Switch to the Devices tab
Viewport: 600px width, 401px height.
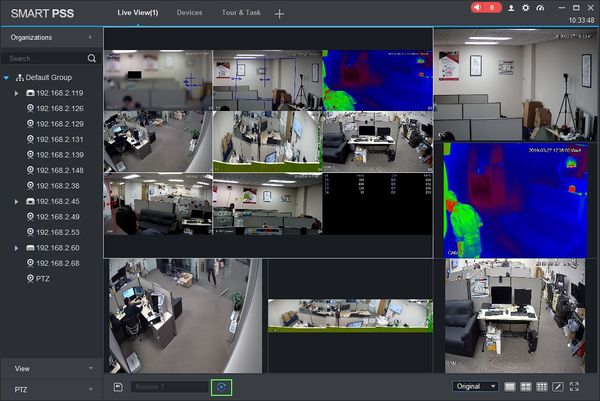click(x=189, y=13)
